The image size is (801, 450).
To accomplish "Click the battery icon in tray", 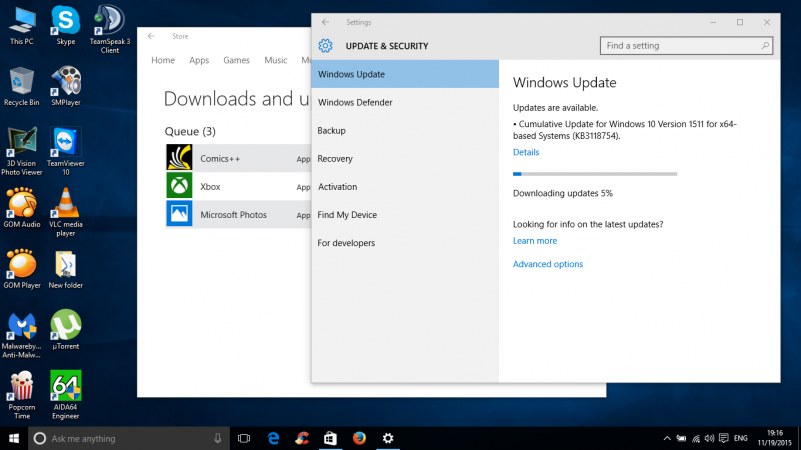I will click(x=681, y=438).
